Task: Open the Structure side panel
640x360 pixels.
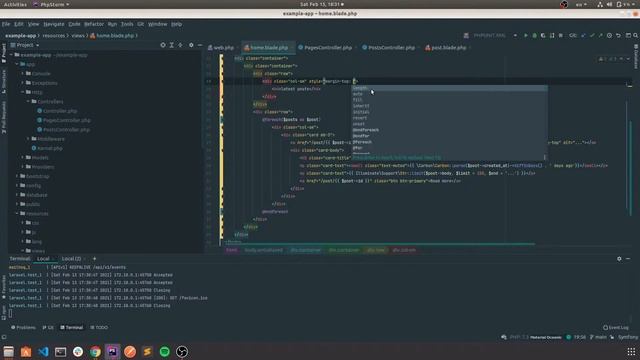Action: [x=4, y=82]
